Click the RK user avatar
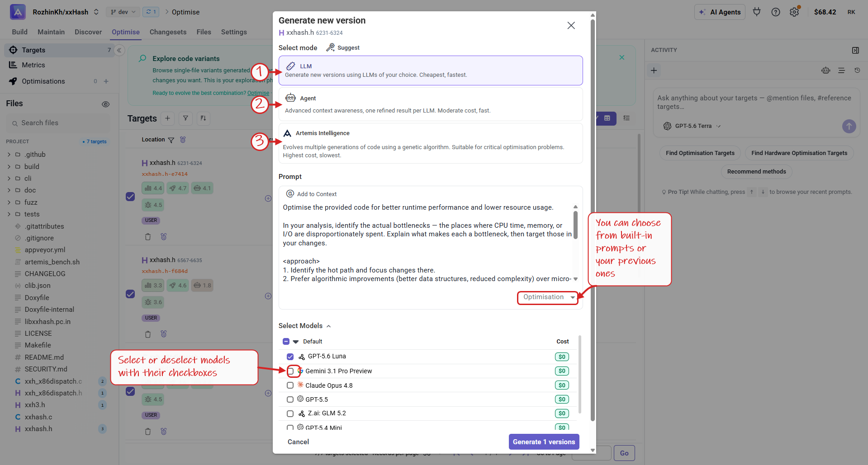 (851, 12)
